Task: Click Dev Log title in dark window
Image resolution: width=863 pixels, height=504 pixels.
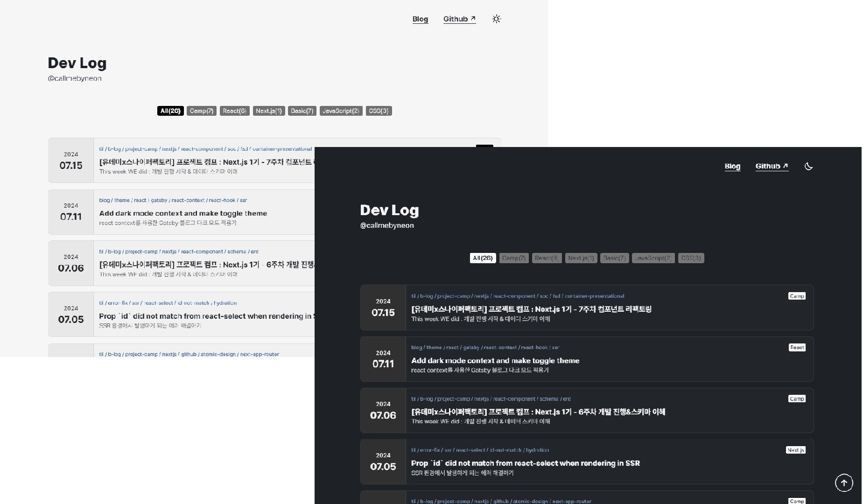Action: point(389,210)
